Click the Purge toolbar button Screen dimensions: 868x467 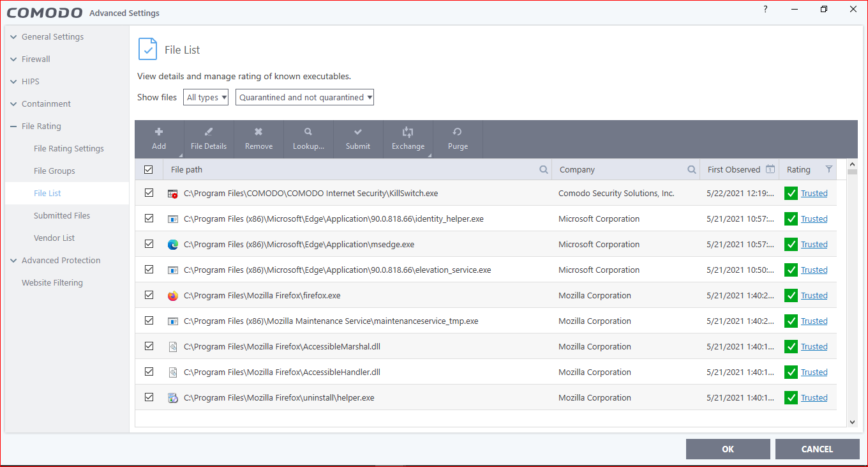point(458,139)
